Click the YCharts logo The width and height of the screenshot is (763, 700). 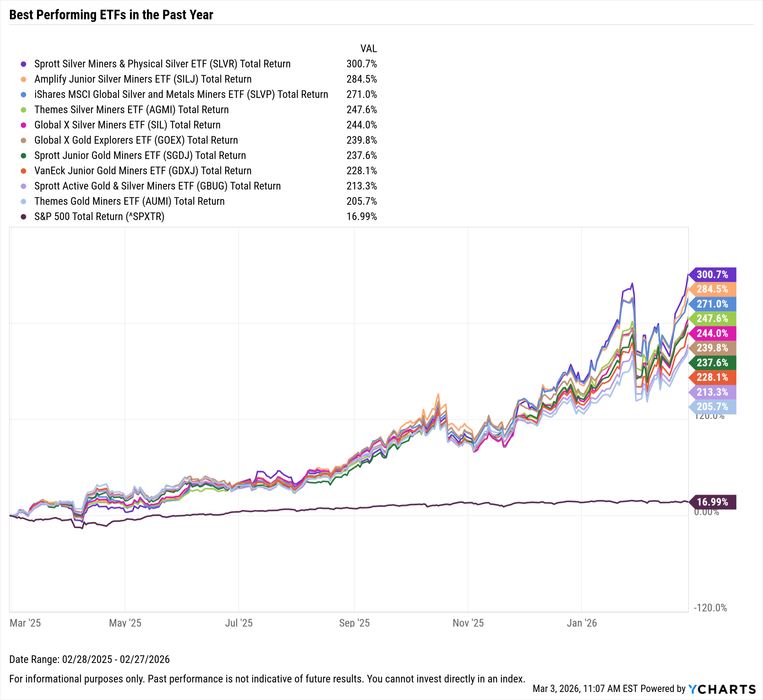722,689
